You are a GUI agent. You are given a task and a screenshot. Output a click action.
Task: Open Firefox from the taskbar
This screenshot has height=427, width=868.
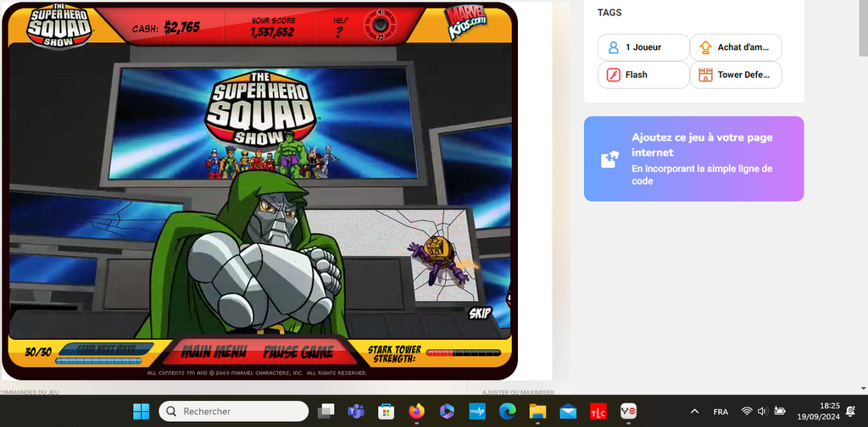(x=416, y=411)
